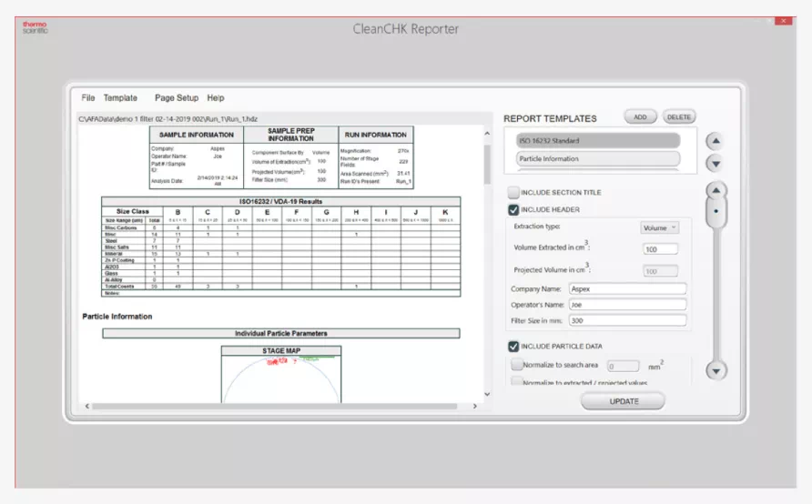Click the Misc Carbons row label
Viewport: 812px width, 504px height.
(121, 227)
